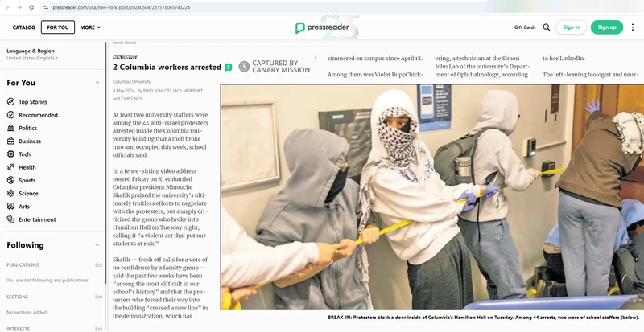Go to Business section label

coord(30,141)
